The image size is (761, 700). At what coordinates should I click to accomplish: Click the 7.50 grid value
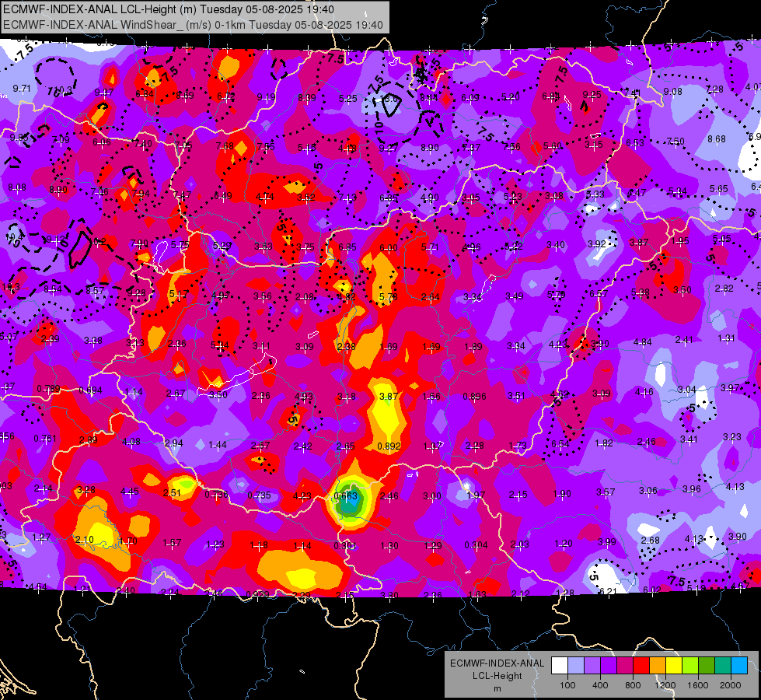[x=675, y=141]
